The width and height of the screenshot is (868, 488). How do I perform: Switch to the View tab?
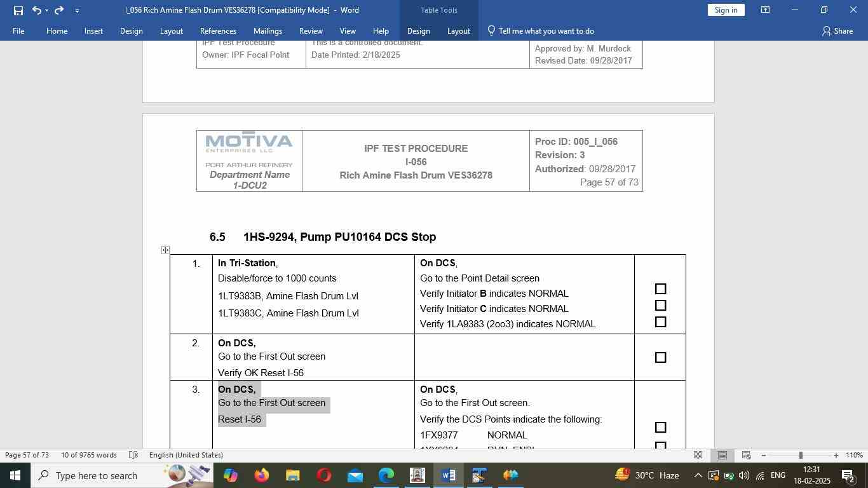click(348, 30)
